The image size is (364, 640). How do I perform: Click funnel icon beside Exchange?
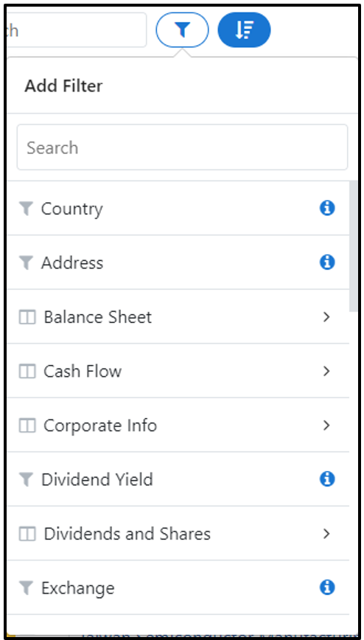pos(26,588)
